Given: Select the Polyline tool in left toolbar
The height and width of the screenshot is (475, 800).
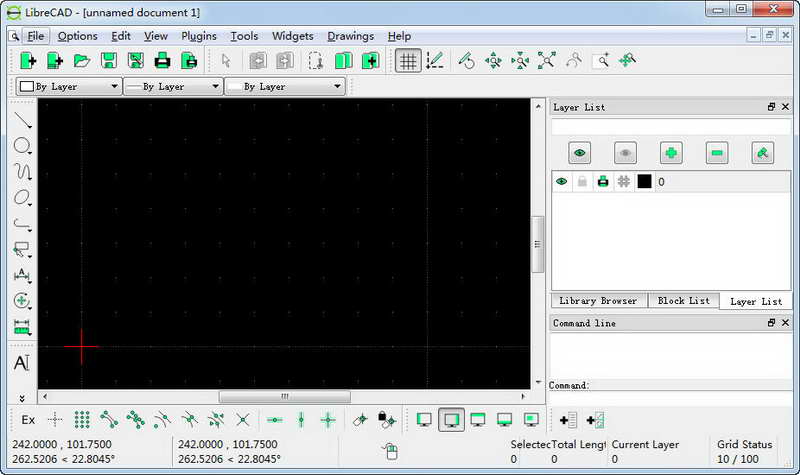Looking at the screenshot, I should pos(22,223).
